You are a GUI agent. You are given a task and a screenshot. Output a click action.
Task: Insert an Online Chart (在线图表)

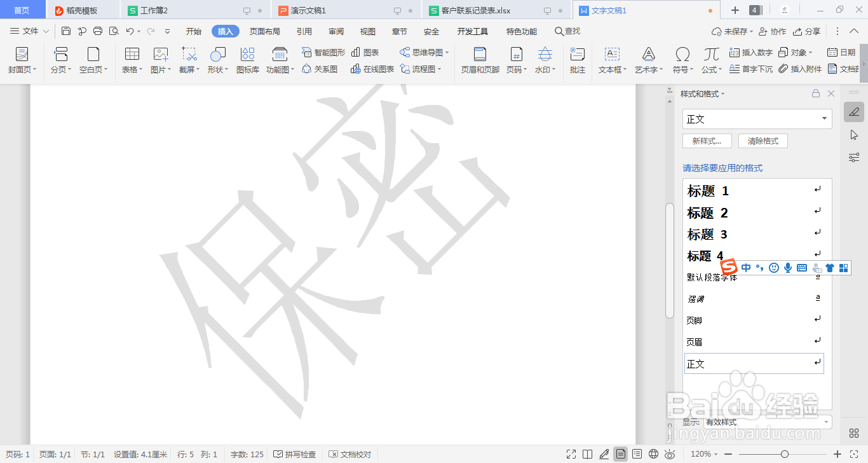pos(372,69)
